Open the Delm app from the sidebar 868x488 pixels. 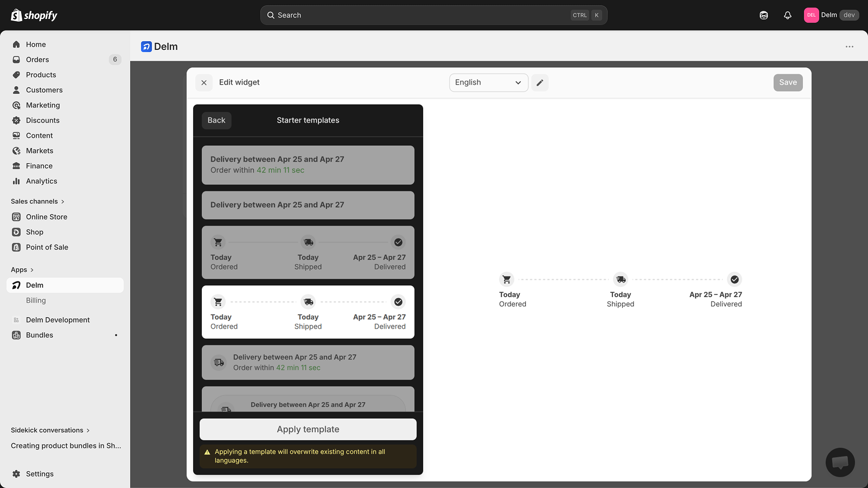(x=35, y=285)
